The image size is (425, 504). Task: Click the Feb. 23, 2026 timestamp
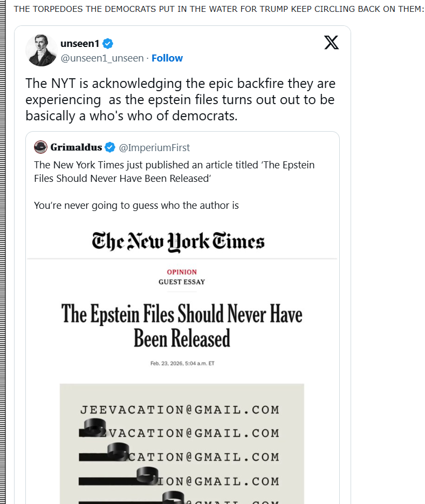[182, 363]
